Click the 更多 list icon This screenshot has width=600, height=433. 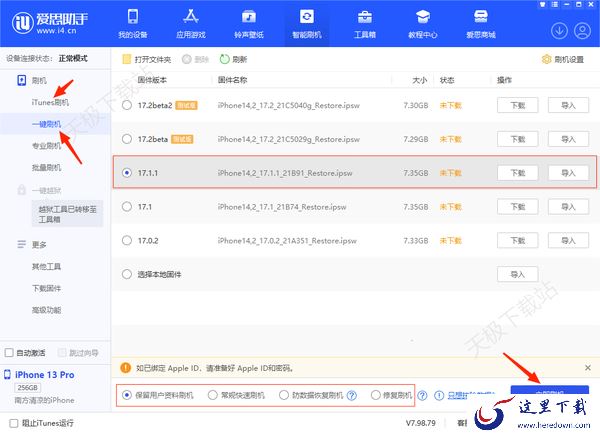tap(21, 244)
